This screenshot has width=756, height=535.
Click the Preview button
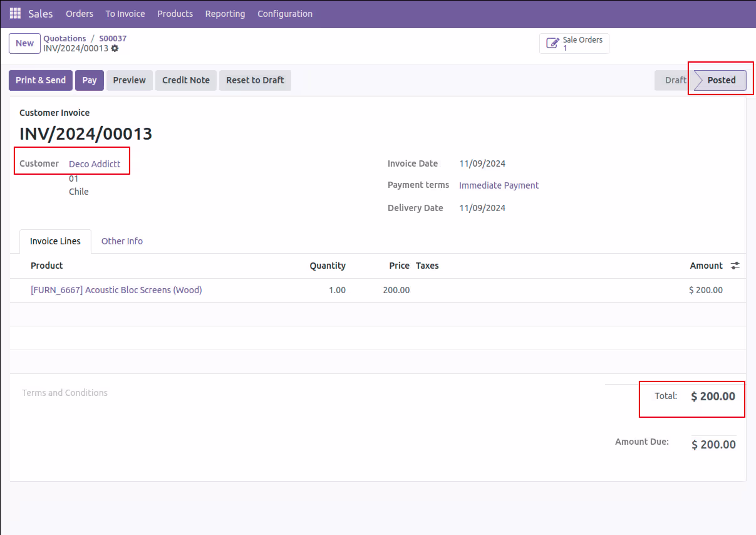[x=130, y=80]
